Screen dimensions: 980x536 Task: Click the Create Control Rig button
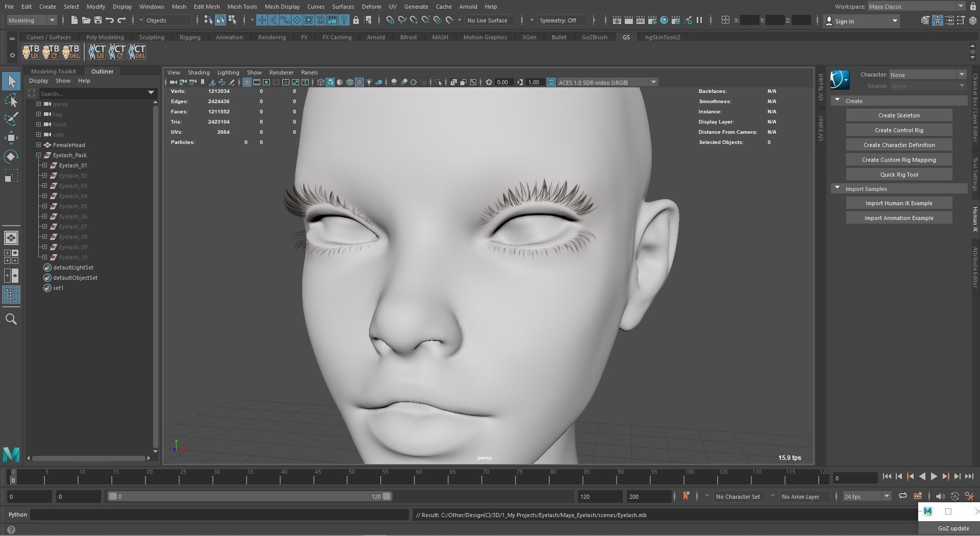click(x=899, y=130)
